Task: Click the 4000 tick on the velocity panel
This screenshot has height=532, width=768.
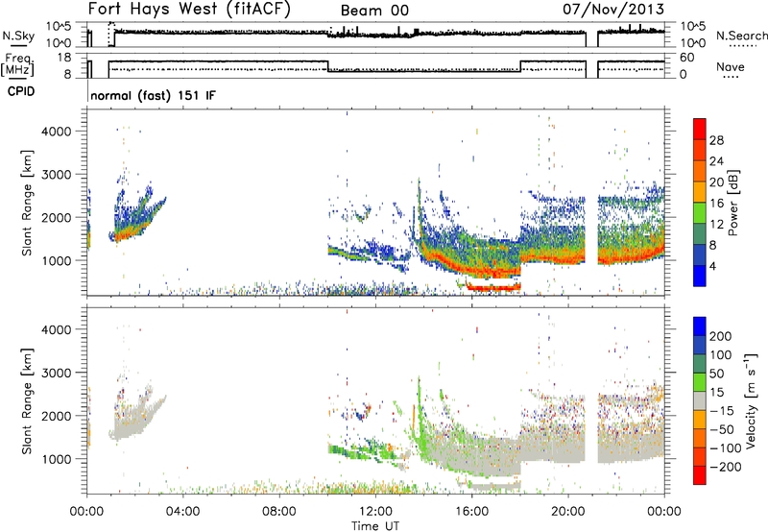Action: click(x=57, y=329)
